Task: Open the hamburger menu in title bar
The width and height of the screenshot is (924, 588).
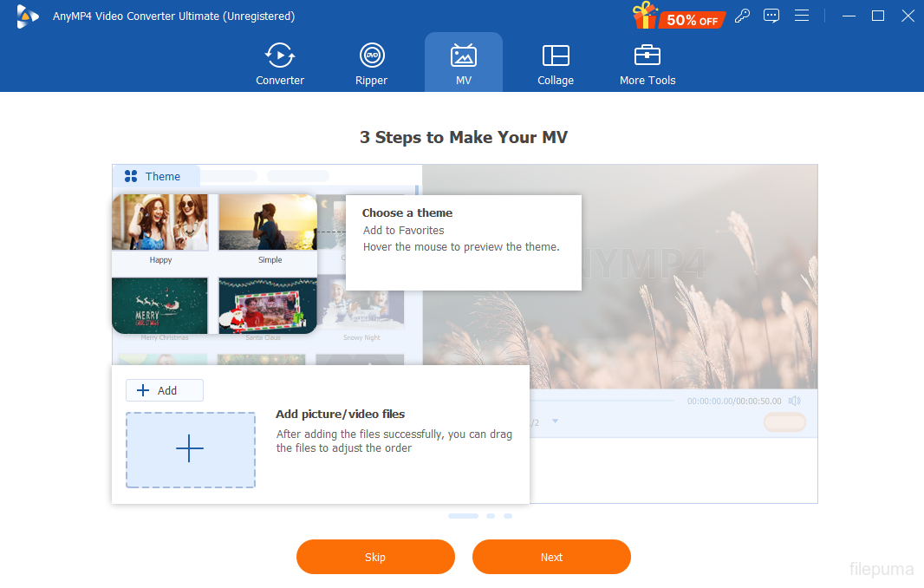Action: coord(802,16)
